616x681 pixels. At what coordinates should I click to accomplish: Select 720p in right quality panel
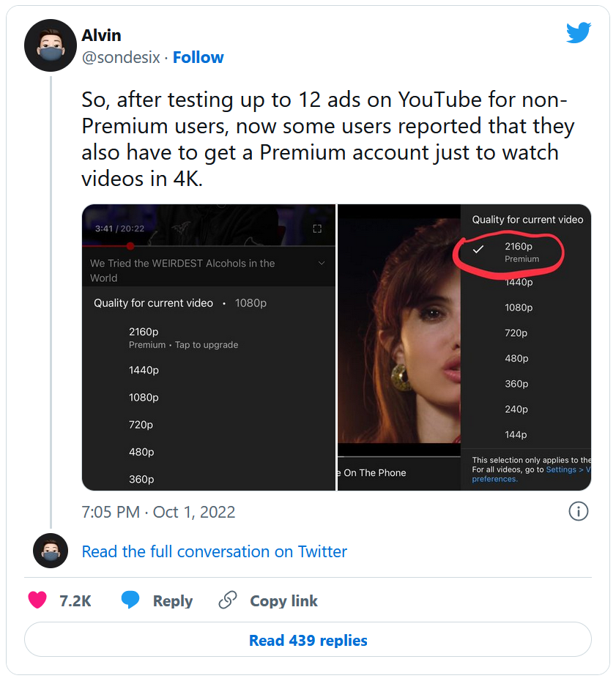(516, 332)
